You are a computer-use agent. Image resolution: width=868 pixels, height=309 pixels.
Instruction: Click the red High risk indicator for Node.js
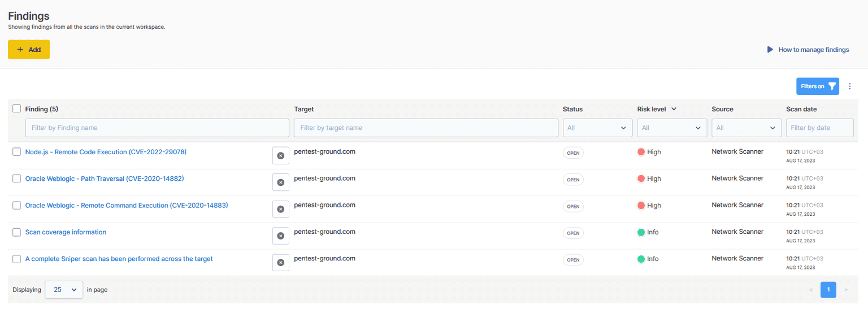(641, 152)
